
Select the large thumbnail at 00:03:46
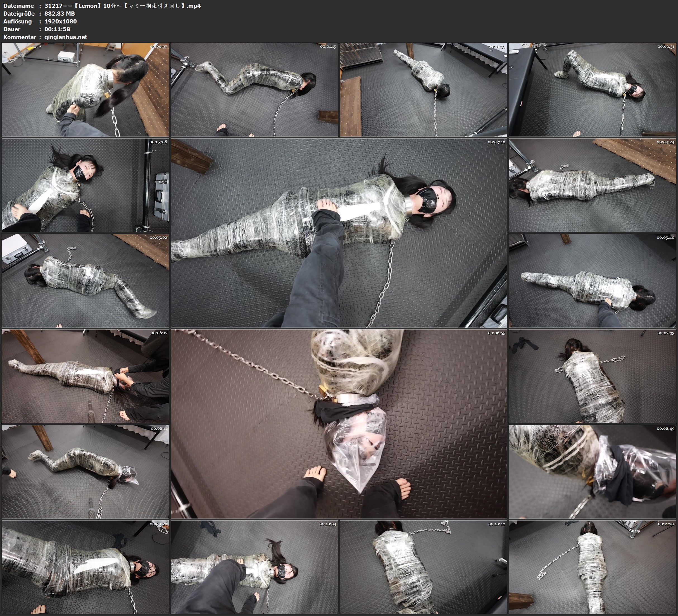(339, 233)
